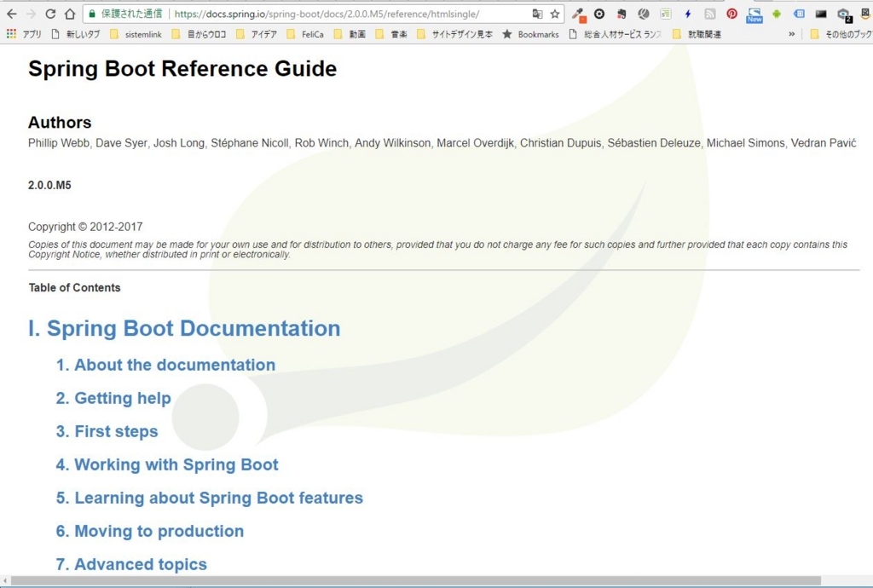Image resolution: width=873 pixels, height=588 pixels.
Task: Click the red Pinterest save button
Action: pos(731,14)
